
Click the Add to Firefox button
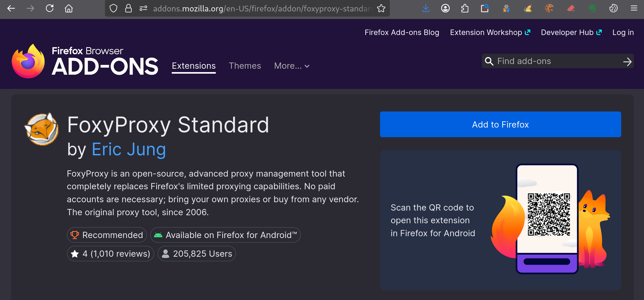(500, 124)
